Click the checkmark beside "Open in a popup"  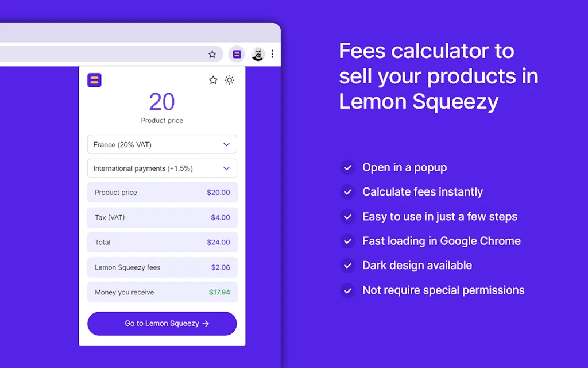348,167
